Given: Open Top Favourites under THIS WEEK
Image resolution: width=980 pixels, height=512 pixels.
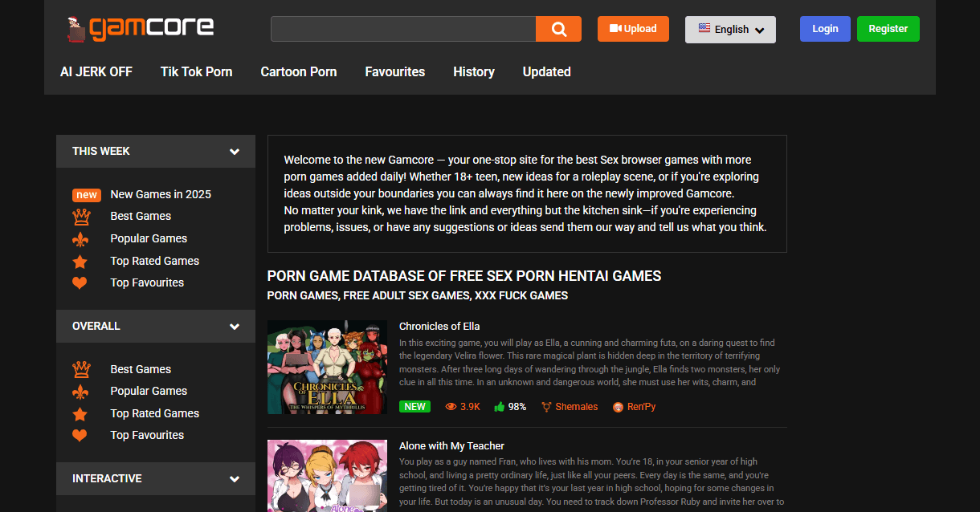Looking at the screenshot, I should point(147,282).
